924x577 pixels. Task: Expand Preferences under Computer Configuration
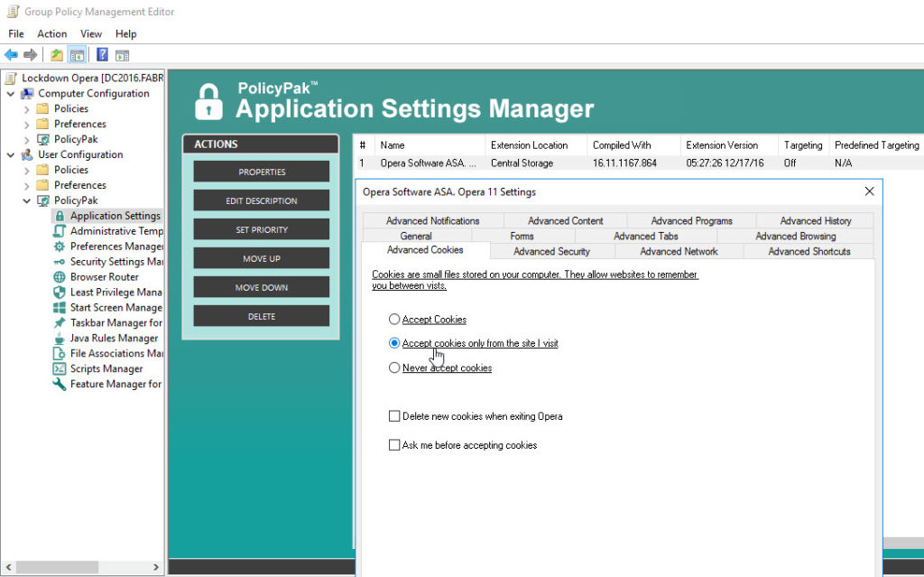click(26, 125)
